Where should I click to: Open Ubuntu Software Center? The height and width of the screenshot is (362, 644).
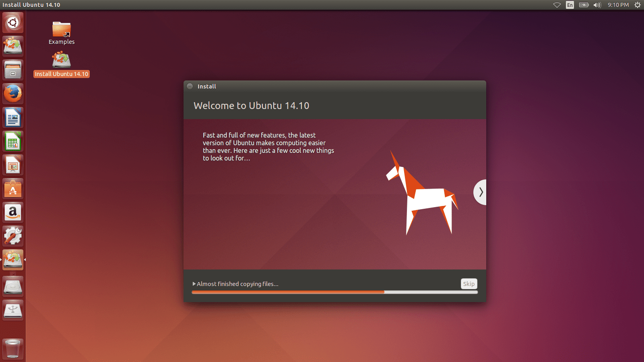coord(13,189)
